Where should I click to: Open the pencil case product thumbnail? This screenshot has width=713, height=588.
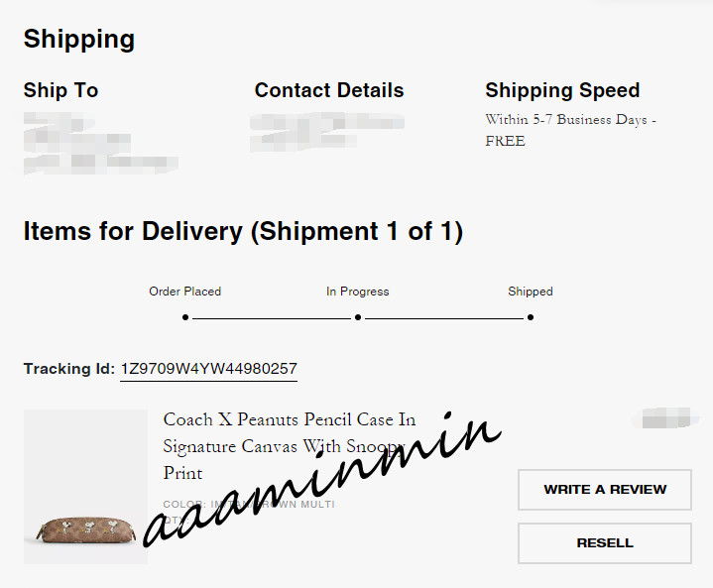(x=85, y=487)
